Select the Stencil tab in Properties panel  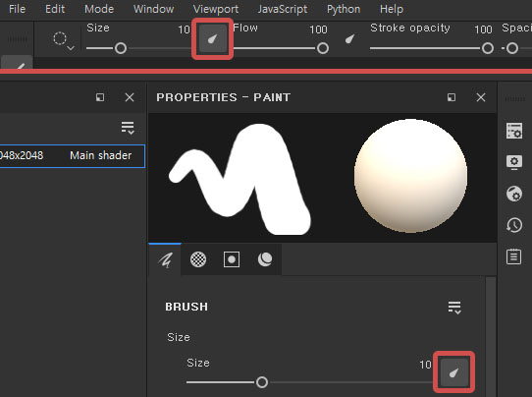point(232,259)
